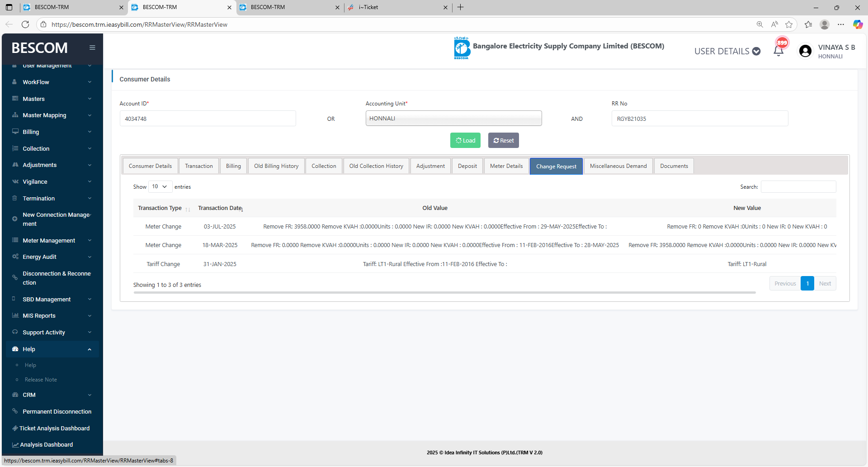Screen dimensions: 868x467
Task: Click the Support Activity headset icon
Action: point(15,332)
